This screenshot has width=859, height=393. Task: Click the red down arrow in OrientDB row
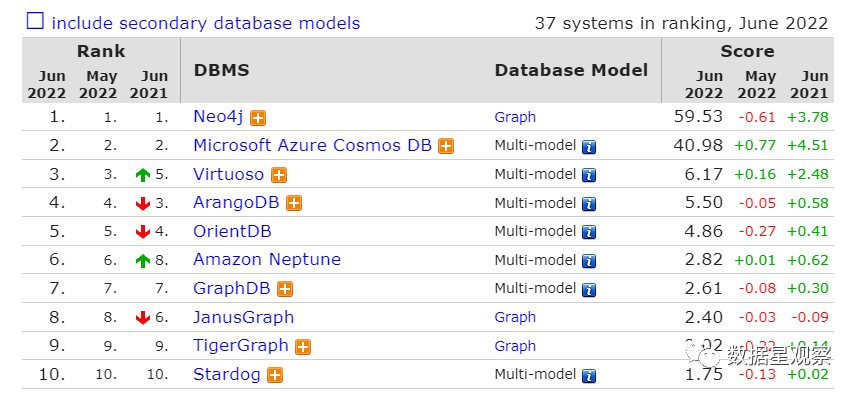tap(142, 232)
